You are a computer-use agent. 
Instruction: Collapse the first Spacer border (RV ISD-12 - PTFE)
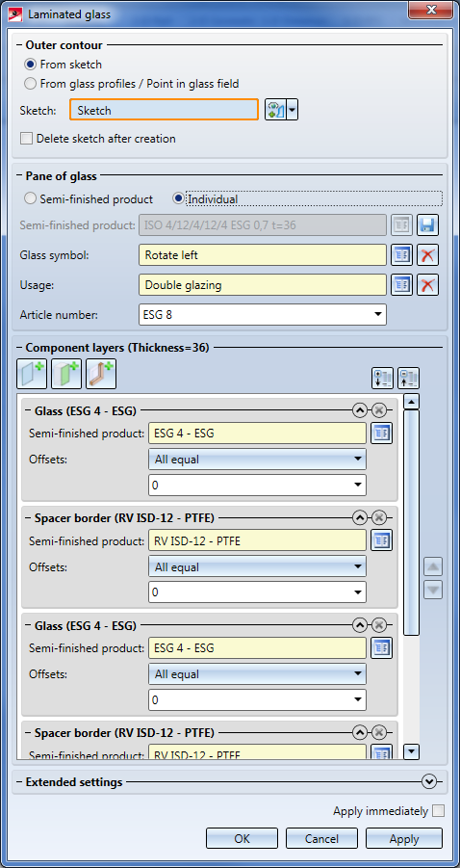click(359, 517)
